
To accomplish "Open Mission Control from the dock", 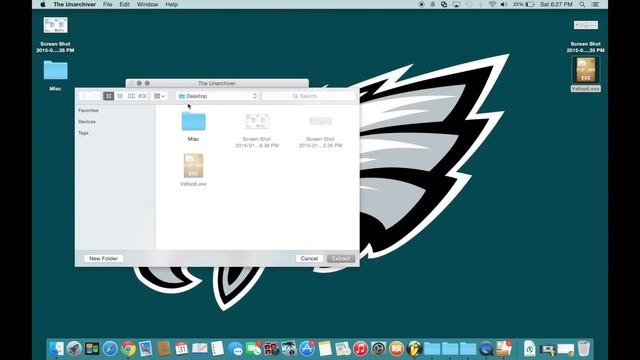I will 92,349.
